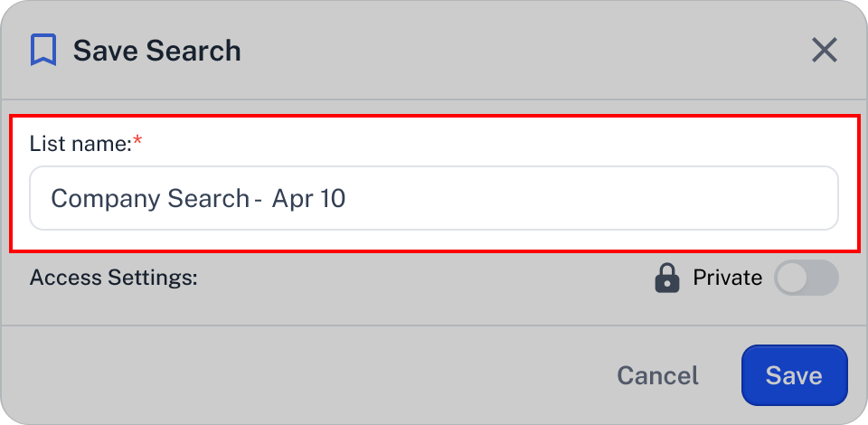Click the Save Search dialog title
Screen dimensions: 868x425
click(157, 51)
